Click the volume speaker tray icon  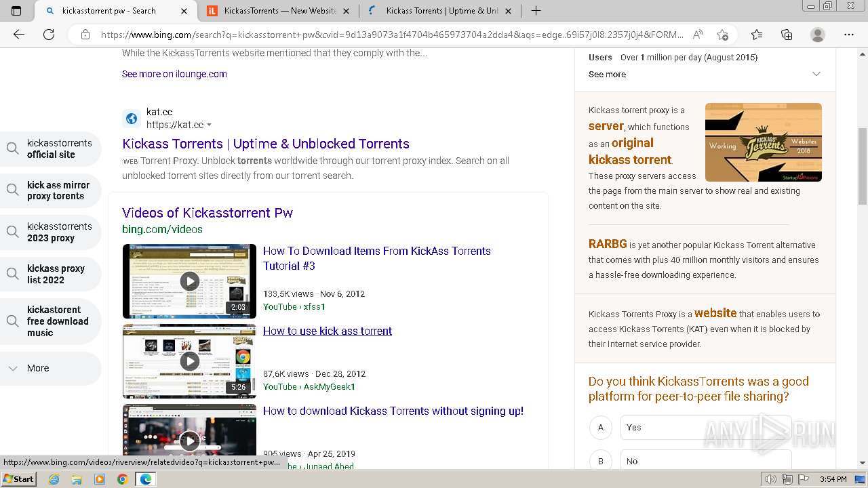771,479
